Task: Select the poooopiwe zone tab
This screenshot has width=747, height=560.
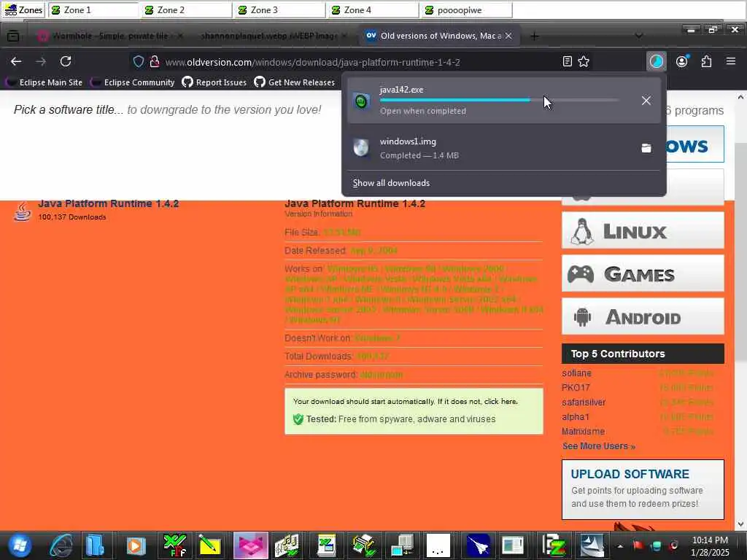Action: coord(467,10)
